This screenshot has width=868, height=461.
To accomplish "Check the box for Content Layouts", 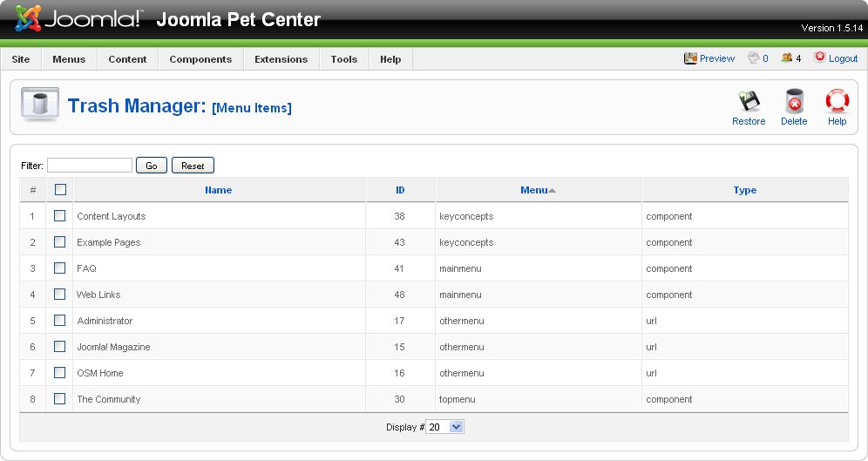I will click(x=60, y=216).
